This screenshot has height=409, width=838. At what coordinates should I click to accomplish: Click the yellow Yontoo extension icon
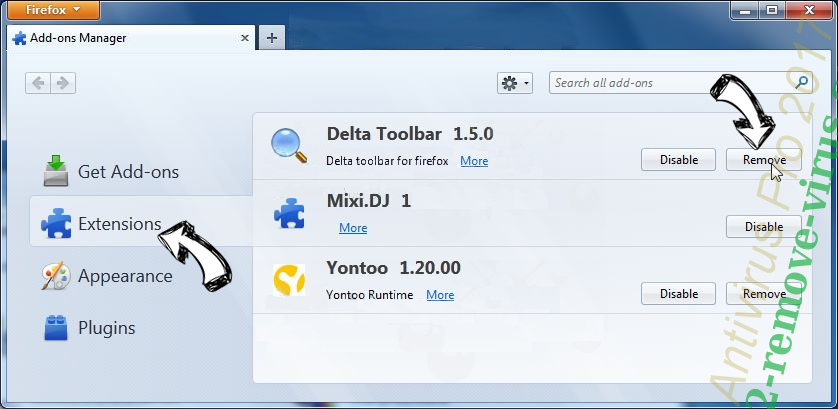[x=289, y=280]
